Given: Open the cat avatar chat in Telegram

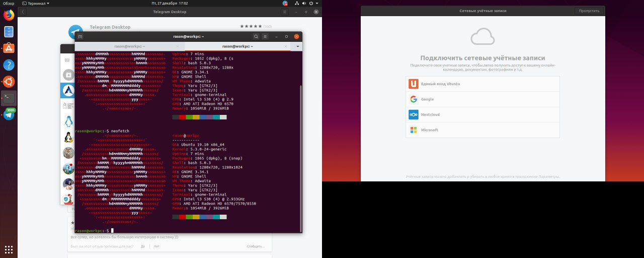Looking at the screenshot, I should coord(68,153).
